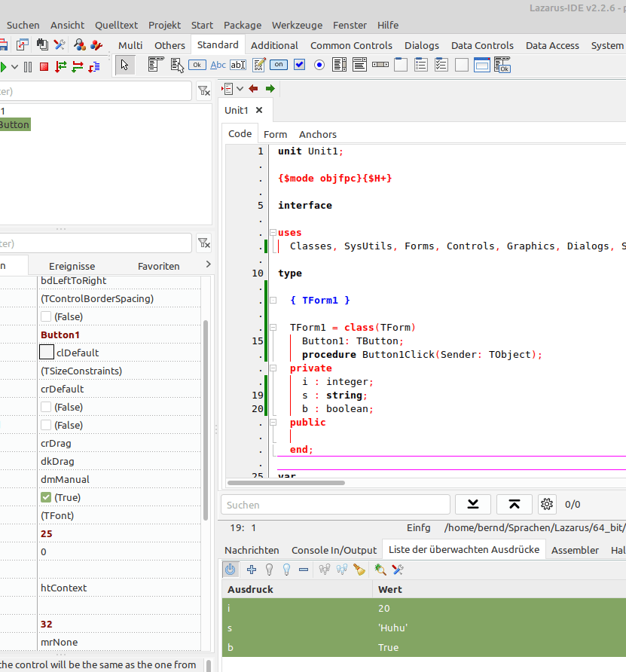626x672 pixels.
Task: Click the Step Over debug icon
Action: 78,67
